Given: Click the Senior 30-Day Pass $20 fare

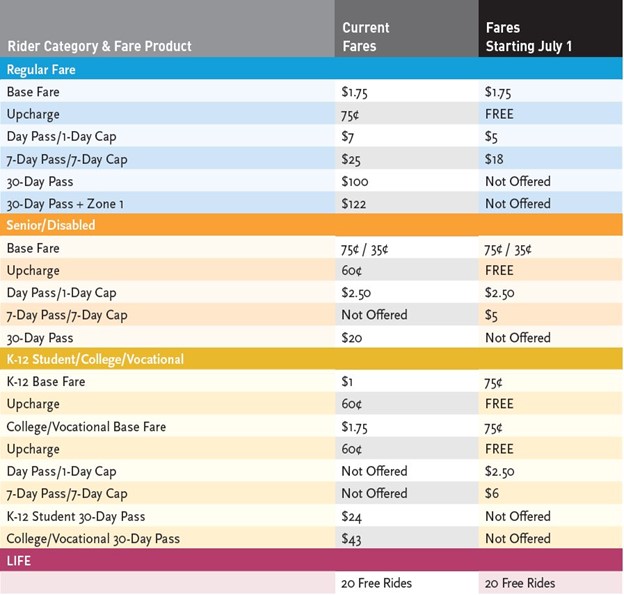Looking at the screenshot, I should click(x=351, y=338).
